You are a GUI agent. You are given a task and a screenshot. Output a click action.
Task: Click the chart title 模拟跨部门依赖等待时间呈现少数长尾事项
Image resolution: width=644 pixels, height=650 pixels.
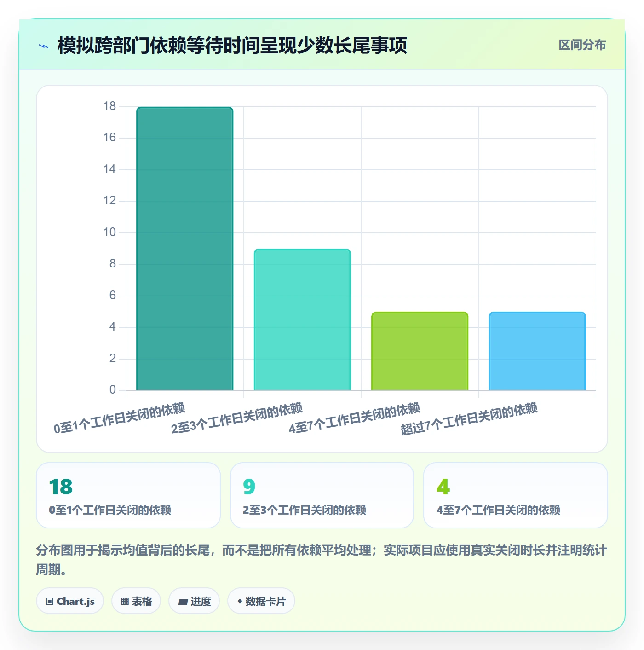232,46
